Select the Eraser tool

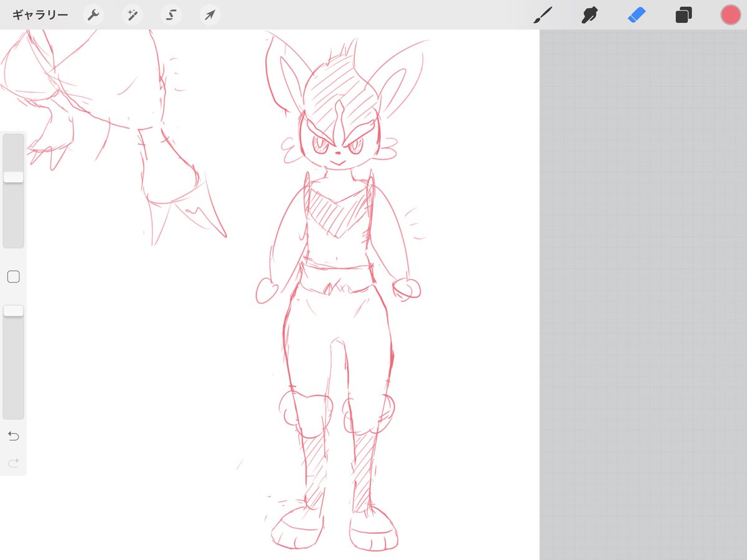click(637, 15)
